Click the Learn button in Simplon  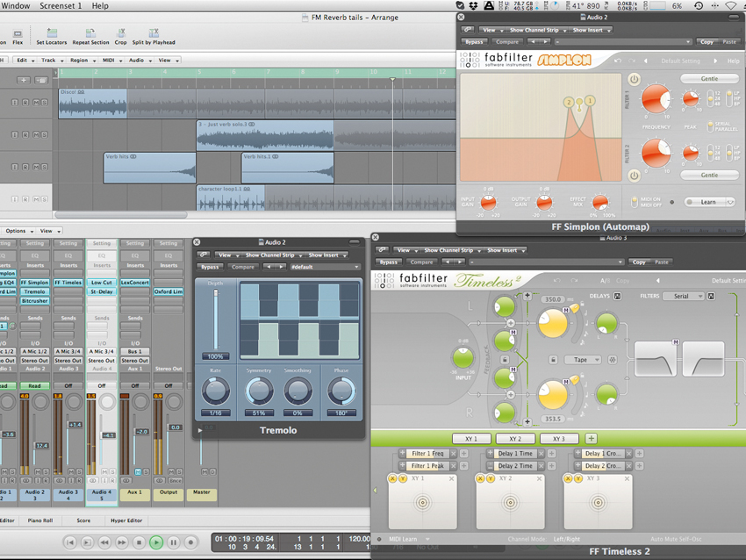click(707, 202)
